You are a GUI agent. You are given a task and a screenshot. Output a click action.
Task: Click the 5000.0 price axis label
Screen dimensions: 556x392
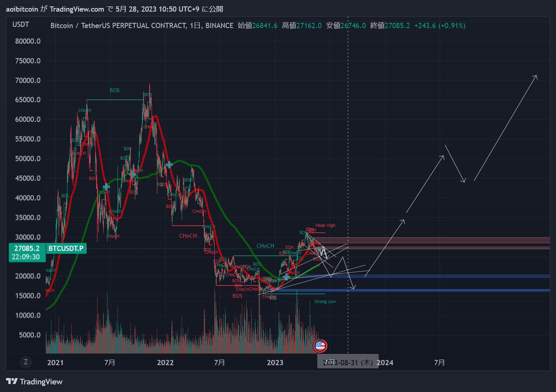coord(30,335)
